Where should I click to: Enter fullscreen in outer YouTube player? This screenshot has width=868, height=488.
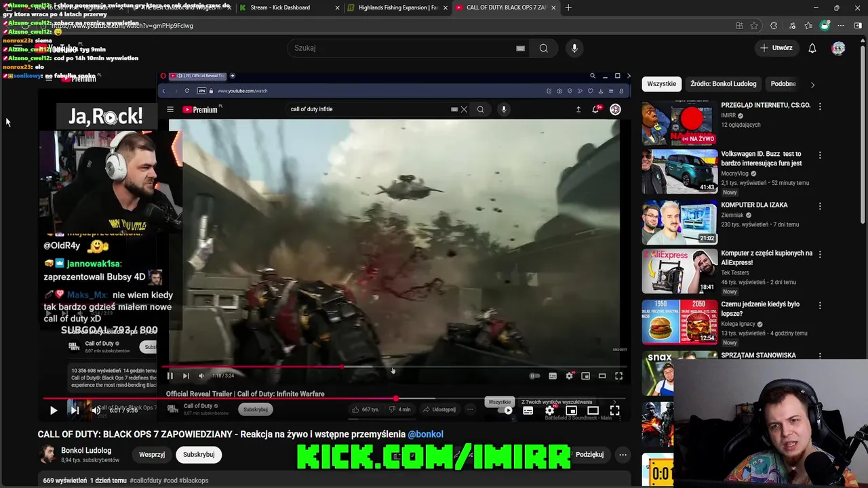(x=614, y=410)
